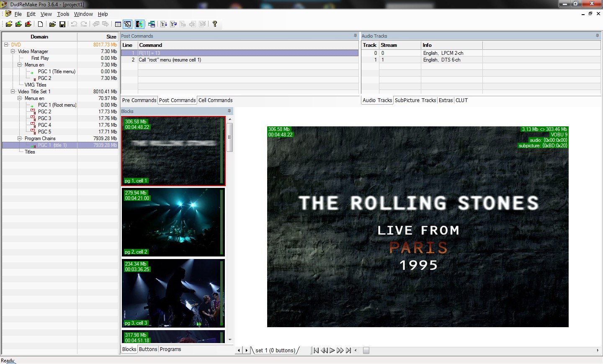Viewport: 603px width, 364px height.
Task: Select the 'set 1 (0 buttons)' tab
Action: tap(275, 351)
